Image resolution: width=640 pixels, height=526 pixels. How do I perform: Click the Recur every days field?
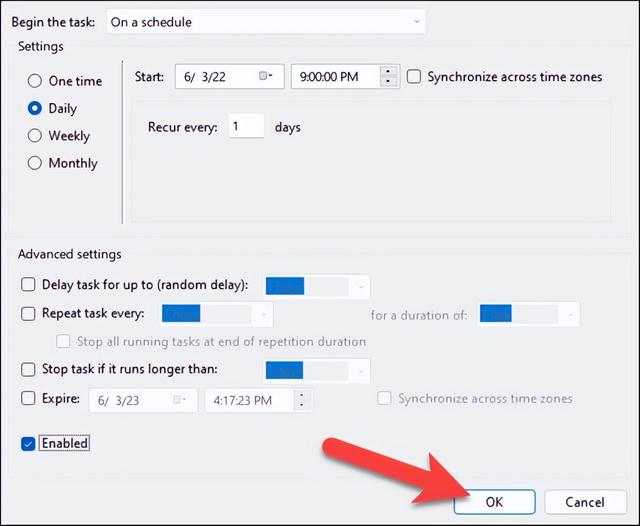[246, 127]
